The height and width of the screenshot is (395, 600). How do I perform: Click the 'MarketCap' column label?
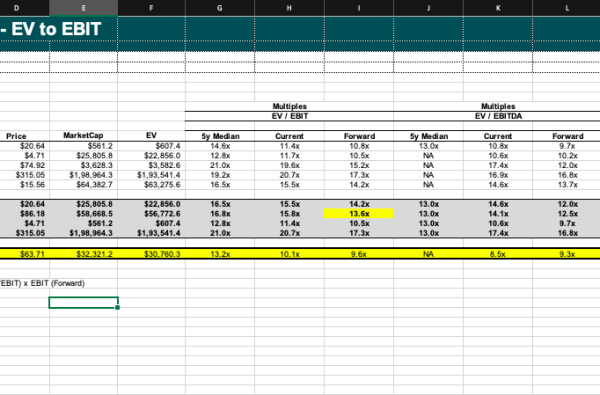[83, 135]
